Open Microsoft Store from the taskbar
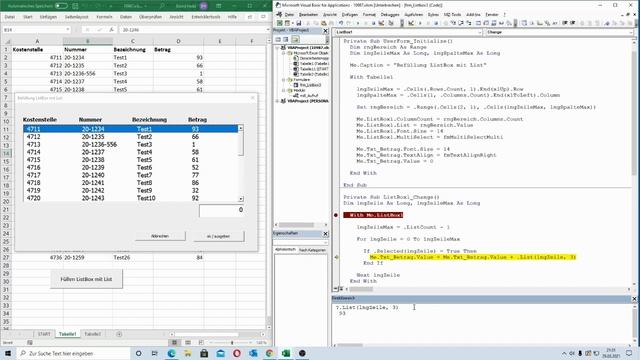640x360 pixels. 204,353
